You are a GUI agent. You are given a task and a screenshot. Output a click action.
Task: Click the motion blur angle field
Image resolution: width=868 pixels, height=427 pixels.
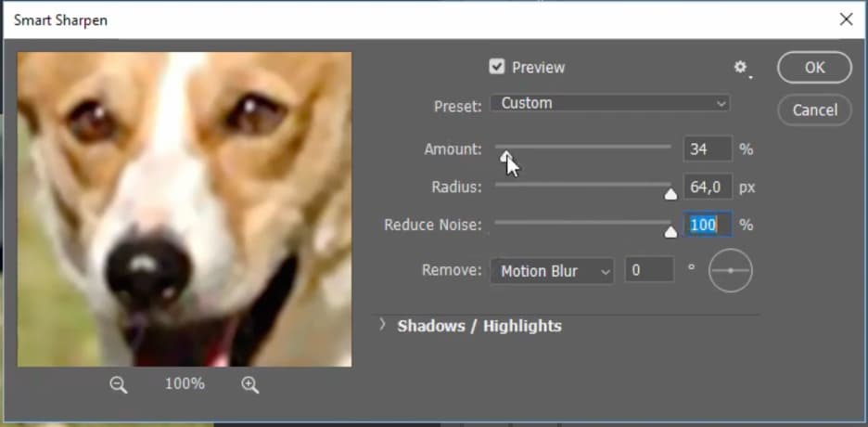pos(648,271)
